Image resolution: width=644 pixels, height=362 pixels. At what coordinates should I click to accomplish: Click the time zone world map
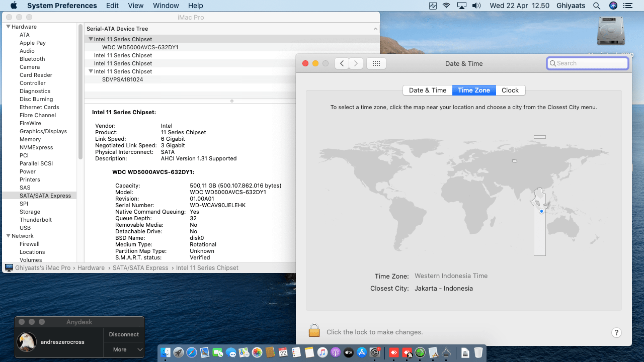click(x=464, y=196)
